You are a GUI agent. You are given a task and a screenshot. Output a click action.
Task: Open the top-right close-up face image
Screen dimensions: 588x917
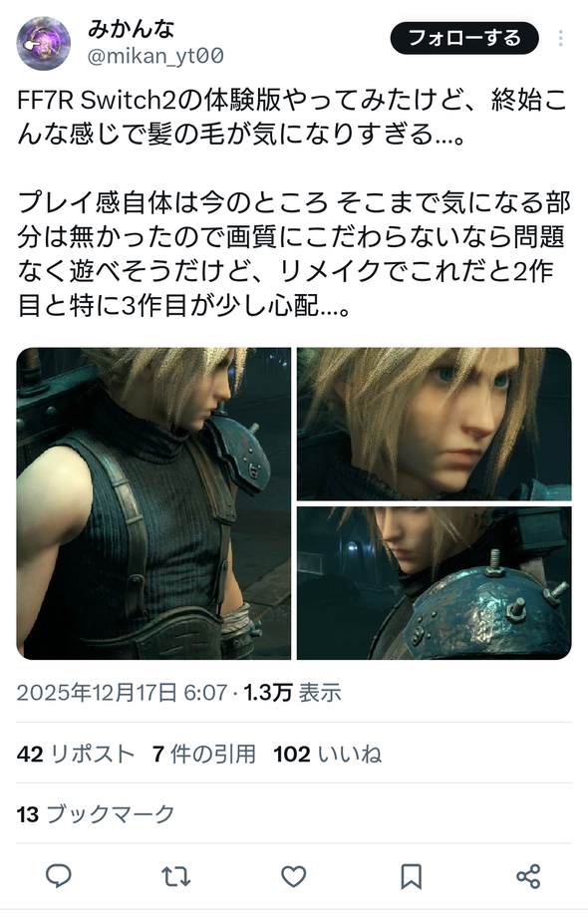[x=435, y=424]
